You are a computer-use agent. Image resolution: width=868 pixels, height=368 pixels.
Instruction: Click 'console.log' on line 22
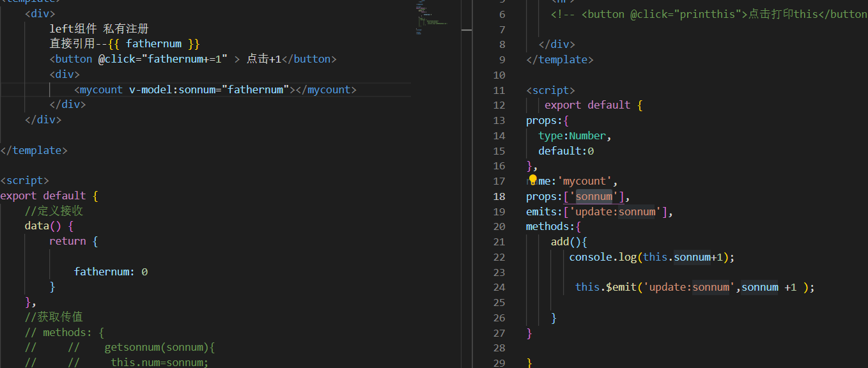tap(603, 257)
